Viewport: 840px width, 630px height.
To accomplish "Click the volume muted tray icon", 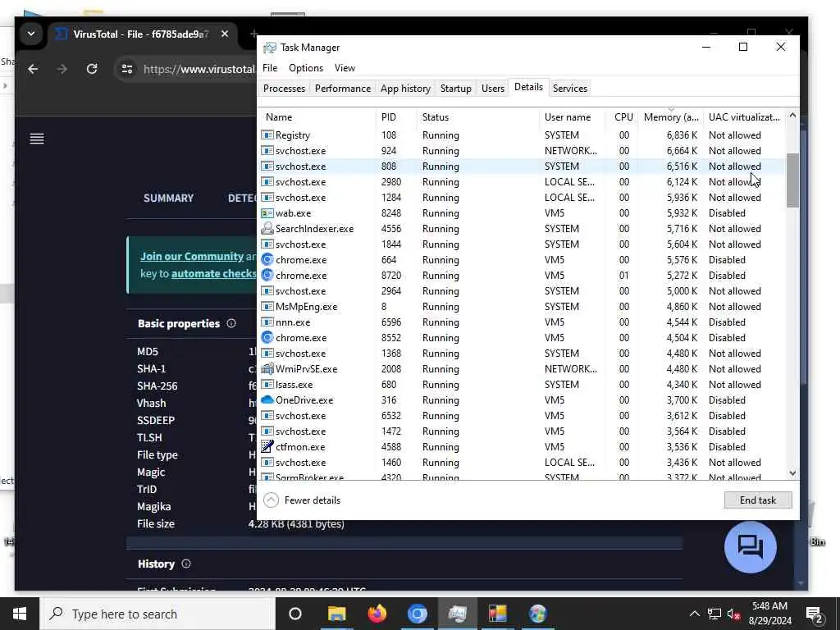I will pos(733,614).
